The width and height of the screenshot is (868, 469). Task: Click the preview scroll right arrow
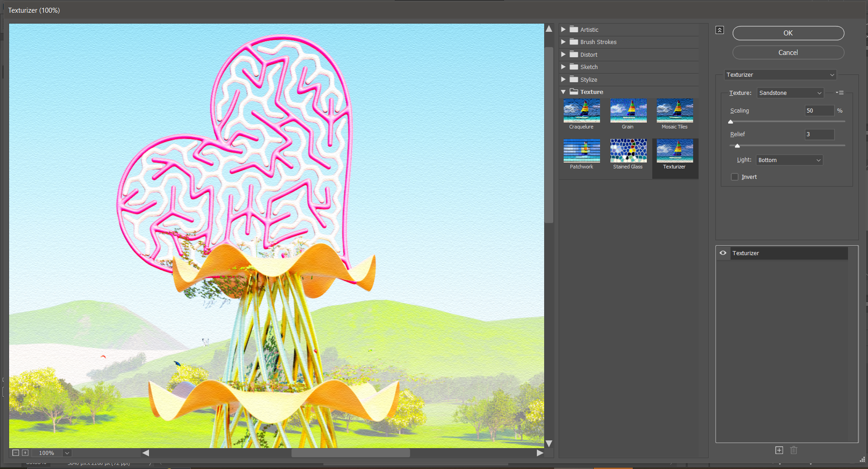[540, 453]
